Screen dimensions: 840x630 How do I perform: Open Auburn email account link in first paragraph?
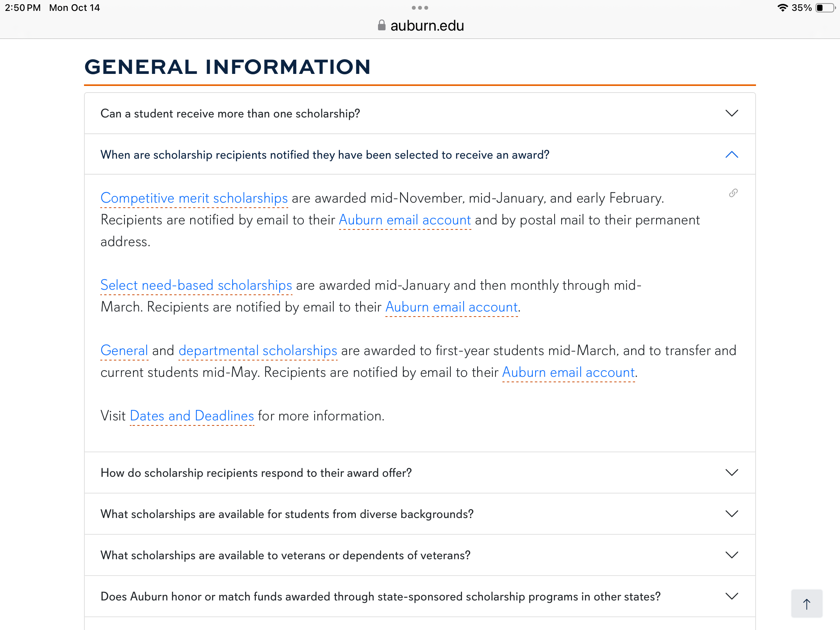(x=405, y=220)
